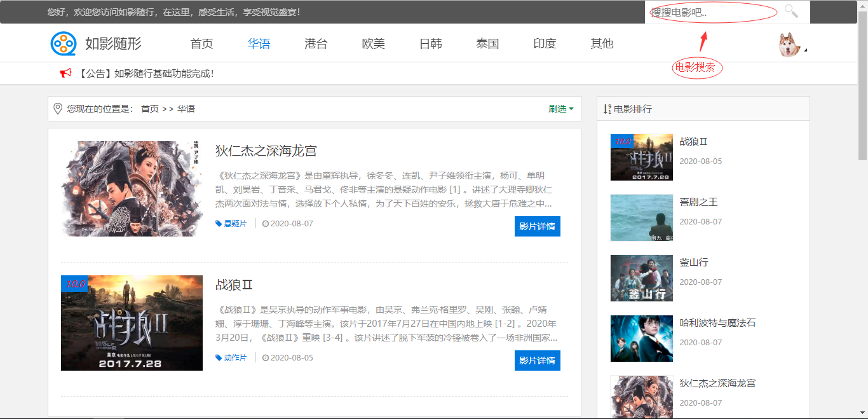Click the welcome message 您好，欢迎您访问如影随行
Screen dimensions: 868x419
173,12
